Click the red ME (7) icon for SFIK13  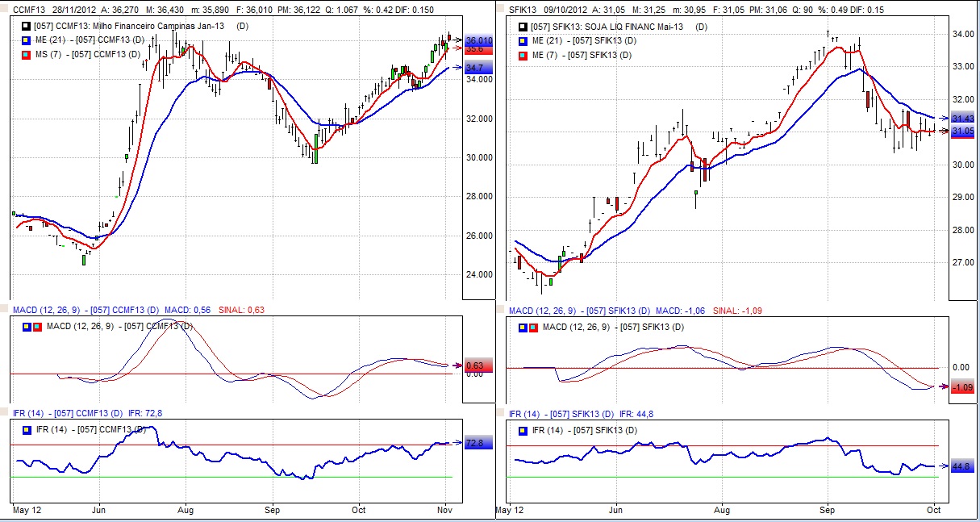(523, 55)
